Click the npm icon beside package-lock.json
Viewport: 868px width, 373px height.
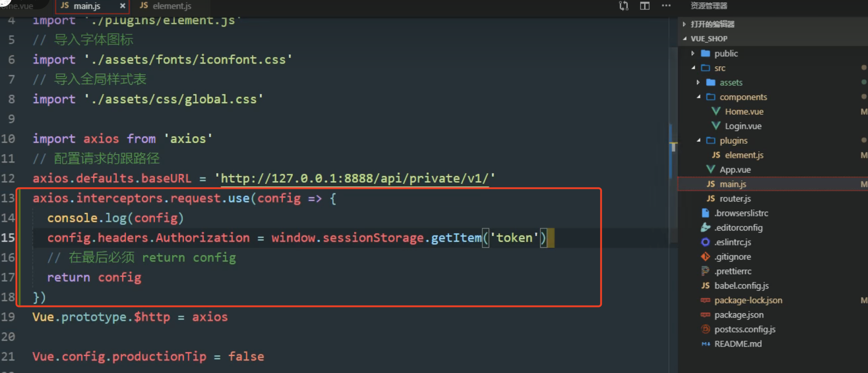click(x=705, y=300)
